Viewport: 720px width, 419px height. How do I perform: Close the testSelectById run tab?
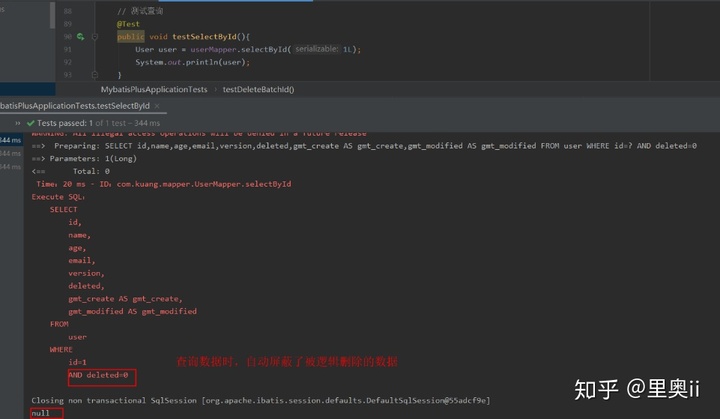[x=157, y=106]
